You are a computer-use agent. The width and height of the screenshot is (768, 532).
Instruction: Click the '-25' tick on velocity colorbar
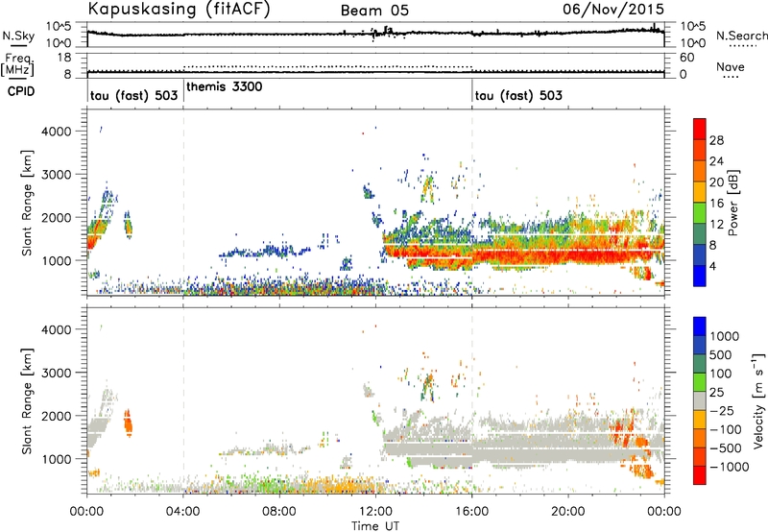(x=722, y=411)
